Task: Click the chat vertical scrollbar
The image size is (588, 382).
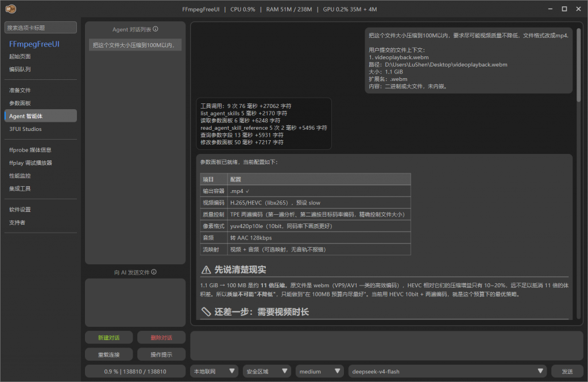Action: tap(579, 64)
